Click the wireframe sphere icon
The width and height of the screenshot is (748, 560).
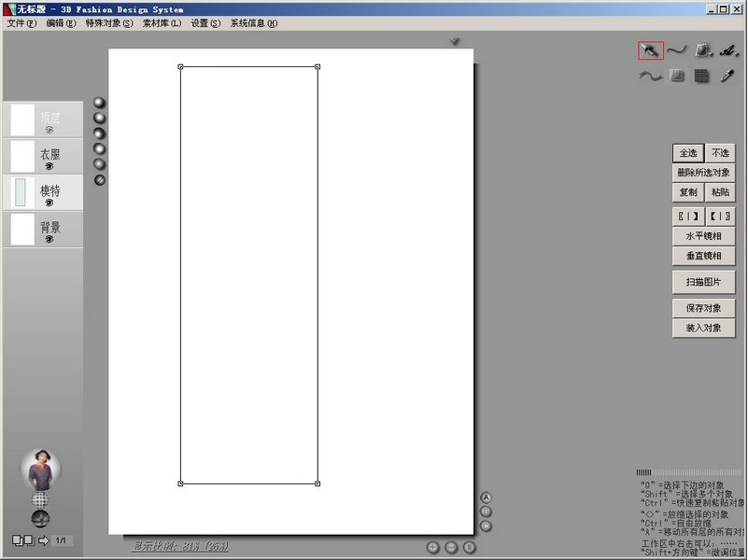[40, 500]
